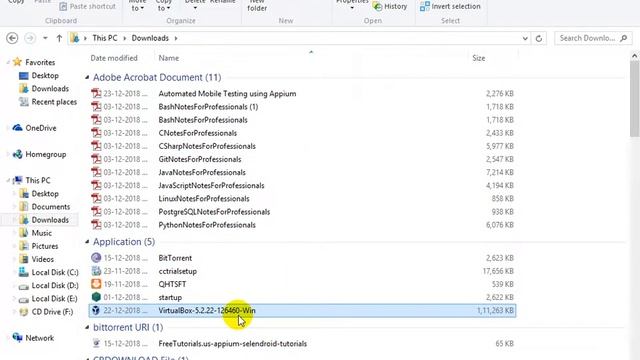
Task: Click the 17,656 KB size value
Action: pos(498,271)
